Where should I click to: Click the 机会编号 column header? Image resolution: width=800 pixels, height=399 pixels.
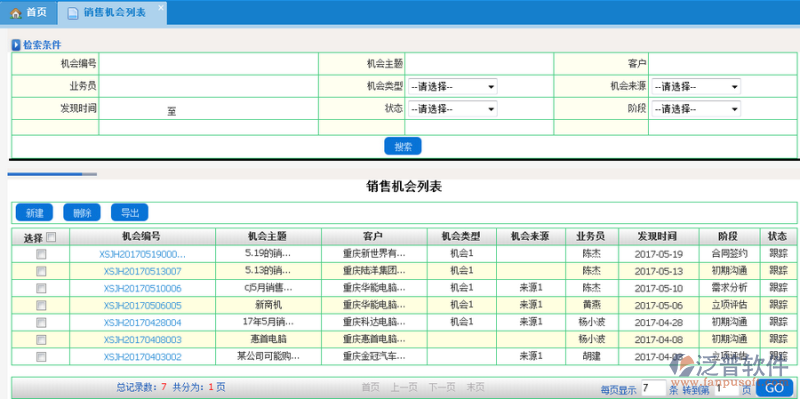(x=142, y=237)
